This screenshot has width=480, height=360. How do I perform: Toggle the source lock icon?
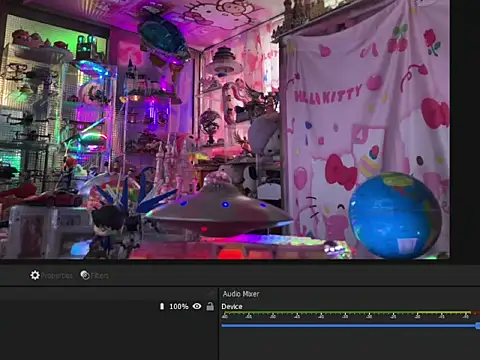[210, 306]
